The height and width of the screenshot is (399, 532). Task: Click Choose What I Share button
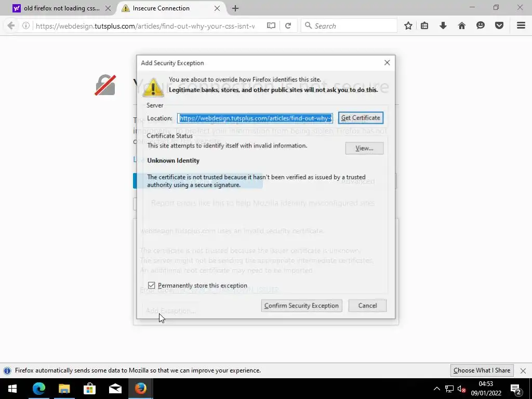point(482,370)
